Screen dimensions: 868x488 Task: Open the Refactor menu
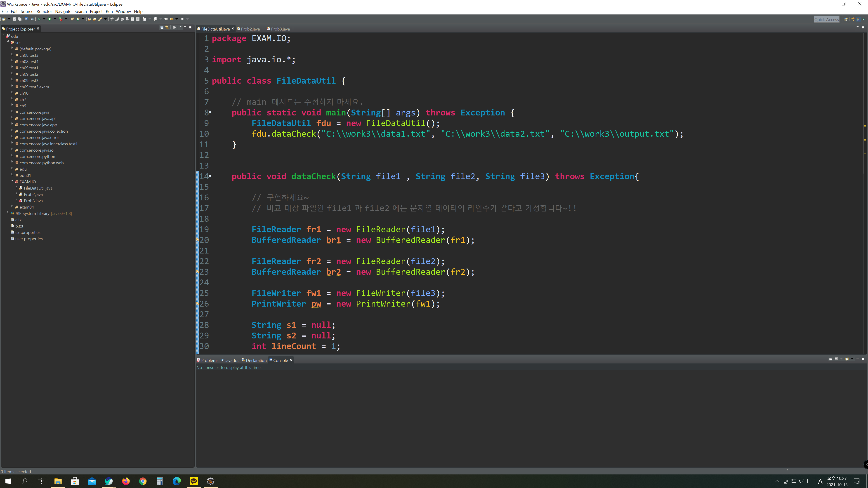pyautogui.click(x=44, y=12)
